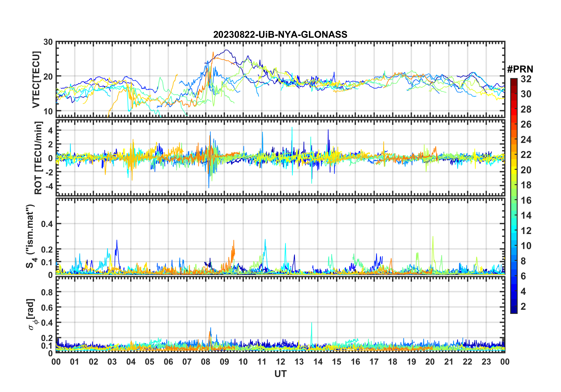Click the PRN color scale bar
Image resolution: width=561 pixels, height=392 pixels.
pos(514,196)
